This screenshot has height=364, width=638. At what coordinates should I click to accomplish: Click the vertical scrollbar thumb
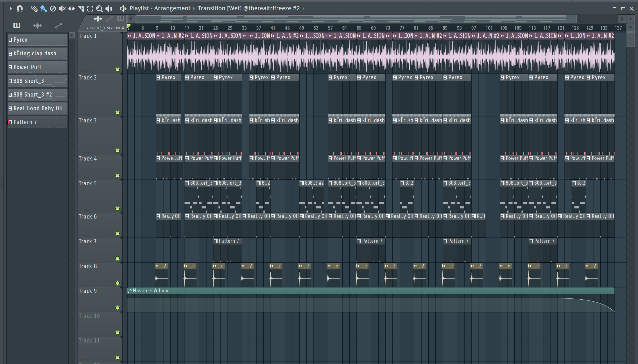pyautogui.click(x=630, y=40)
